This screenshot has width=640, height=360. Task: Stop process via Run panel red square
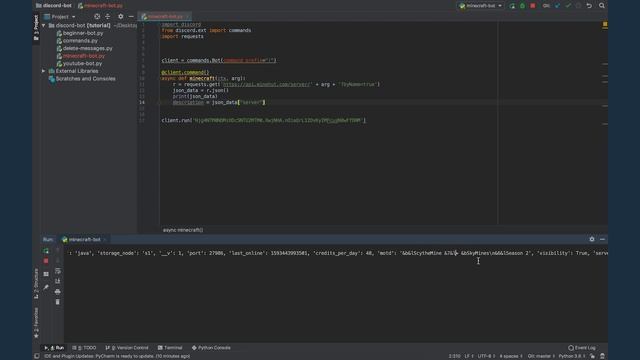click(x=46, y=261)
